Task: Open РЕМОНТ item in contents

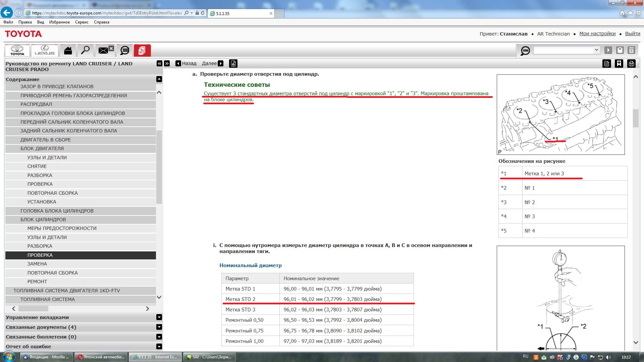Action: pyautogui.click(x=80, y=282)
